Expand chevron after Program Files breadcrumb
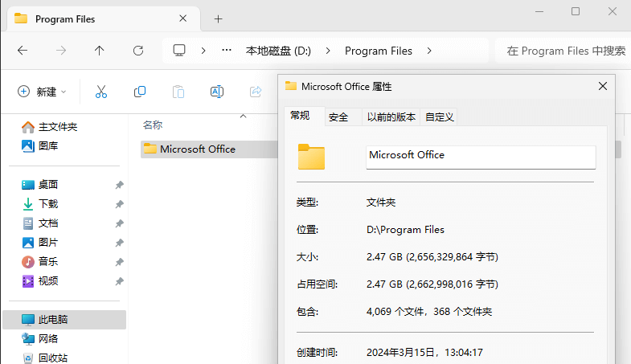 (x=429, y=51)
